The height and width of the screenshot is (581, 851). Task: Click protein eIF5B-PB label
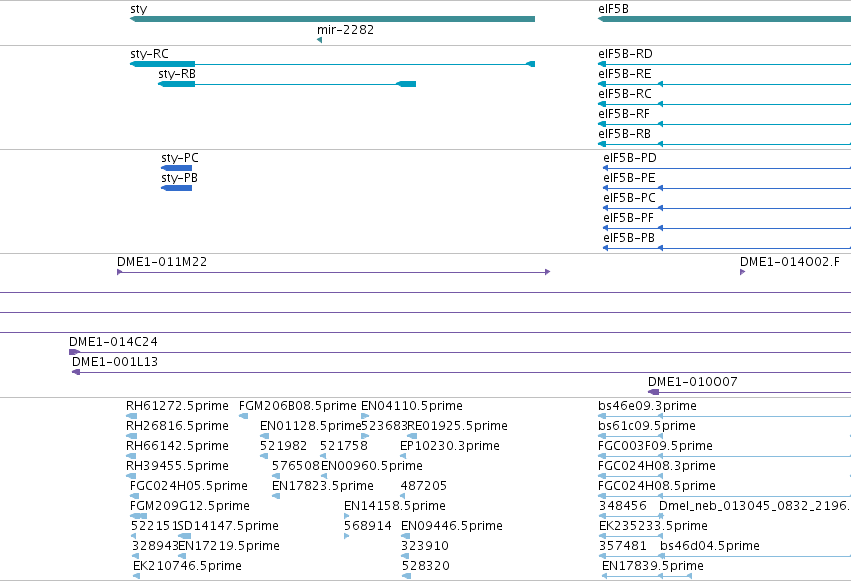coord(629,239)
